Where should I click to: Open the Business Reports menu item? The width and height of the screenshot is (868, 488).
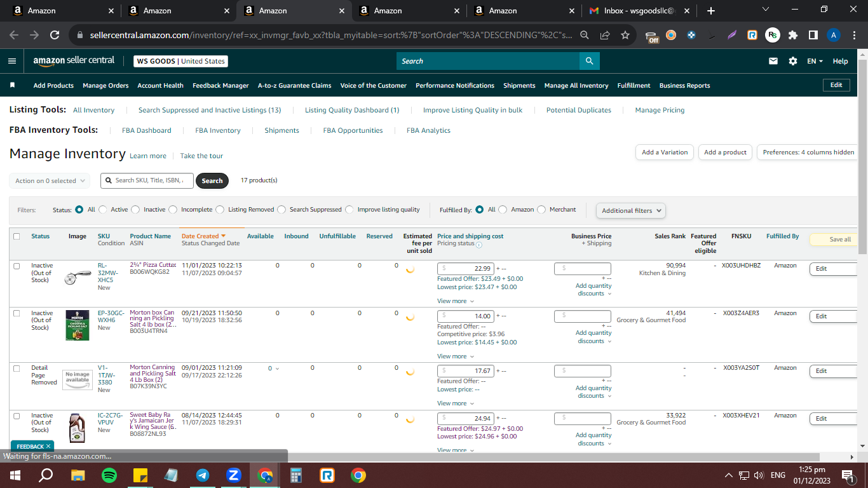coord(684,85)
